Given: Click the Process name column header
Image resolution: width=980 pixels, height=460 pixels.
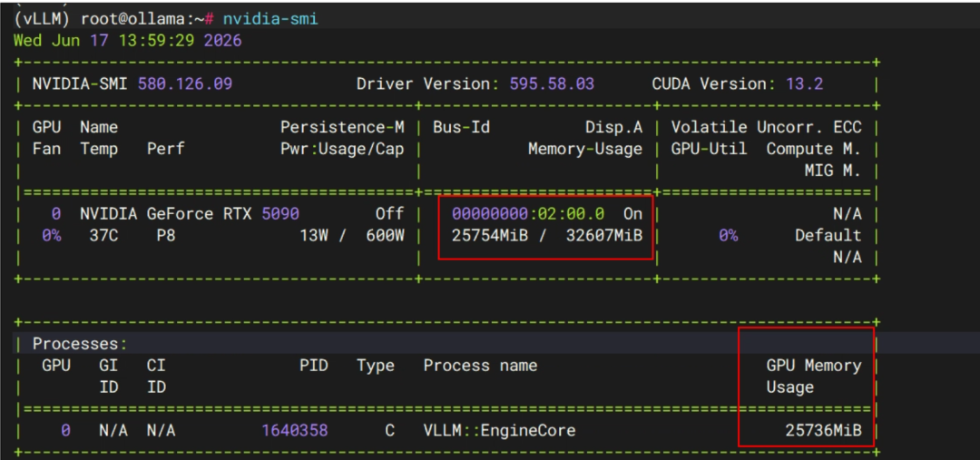Looking at the screenshot, I should tap(480, 366).
